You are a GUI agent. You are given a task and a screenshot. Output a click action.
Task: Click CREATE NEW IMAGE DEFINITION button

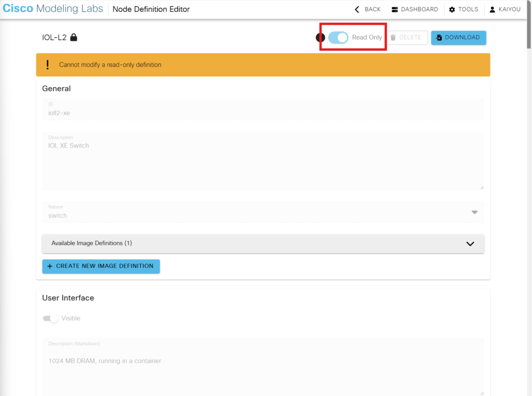[x=101, y=266]
